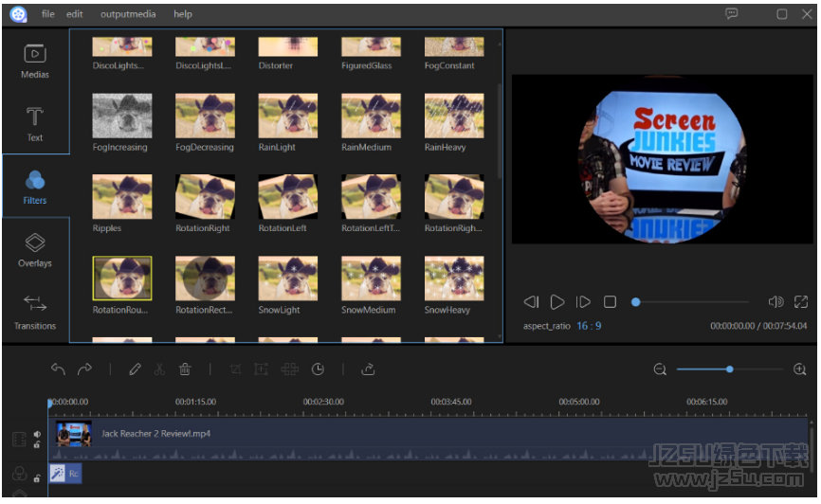Select the FogIncreasing filter thumbnail

(x=122, y=116)
